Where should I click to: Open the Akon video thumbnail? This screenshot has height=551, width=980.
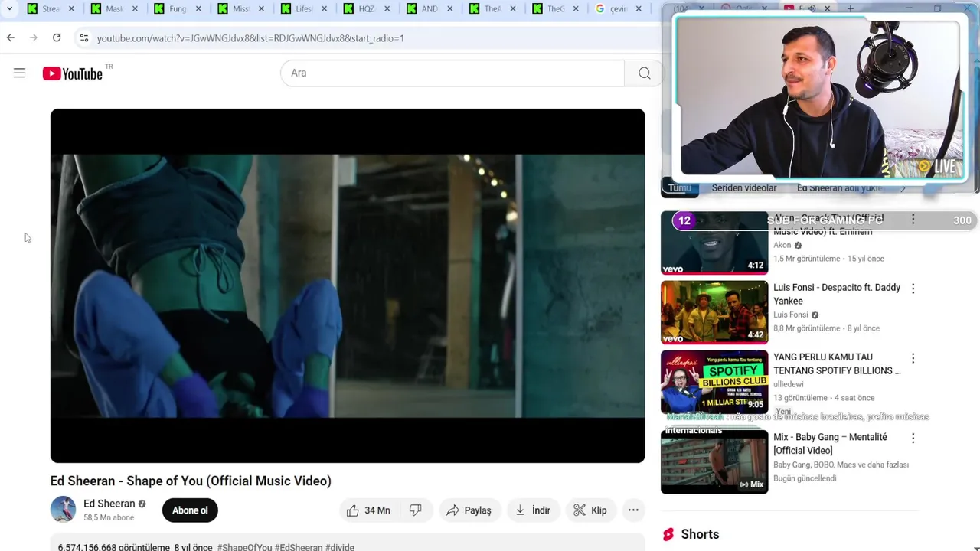714,243
